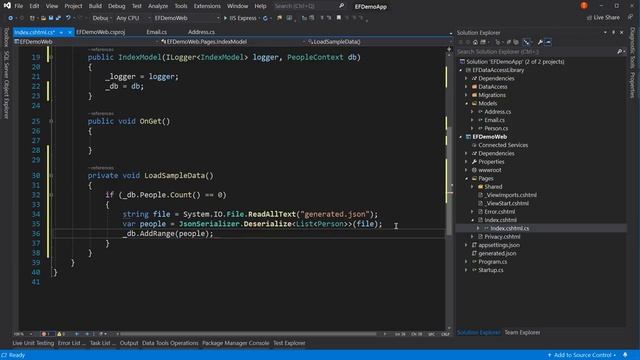Switch to the Team Explorer tab
Viewport: 640px width, 360px height.
522,332
